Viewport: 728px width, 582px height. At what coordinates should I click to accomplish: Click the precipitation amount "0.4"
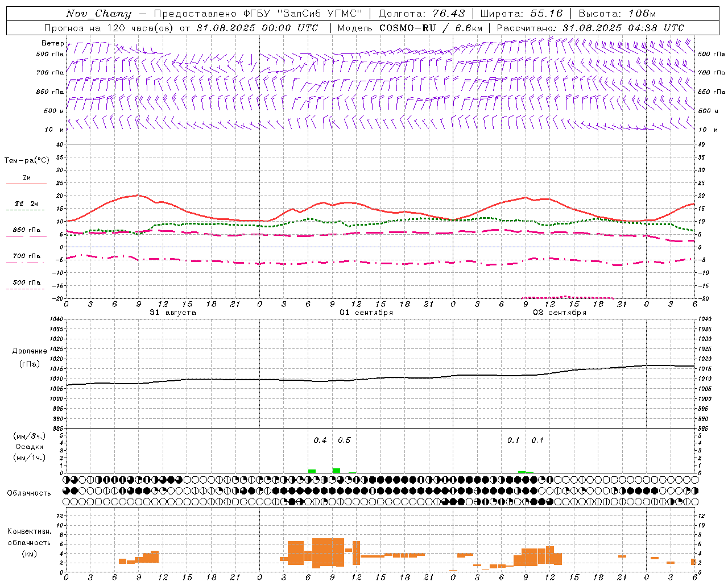[x=320, y=440]
